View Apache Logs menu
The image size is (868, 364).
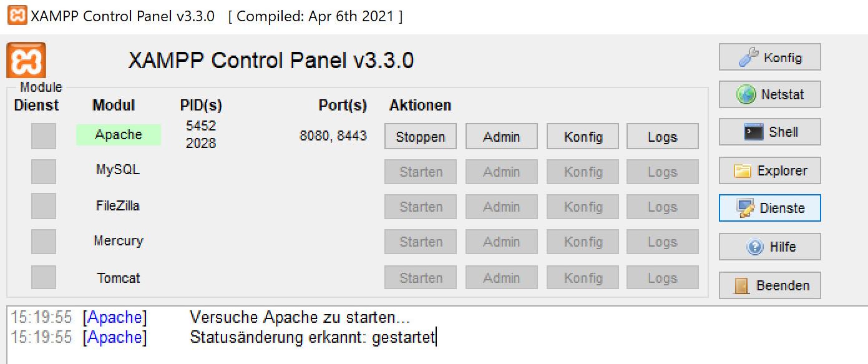point(662,136)
